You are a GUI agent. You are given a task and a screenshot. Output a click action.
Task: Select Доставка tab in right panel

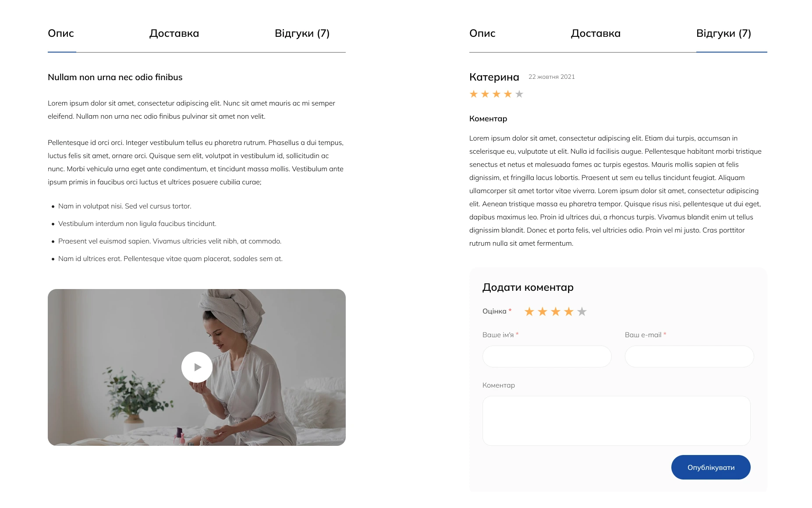point(596,33)
